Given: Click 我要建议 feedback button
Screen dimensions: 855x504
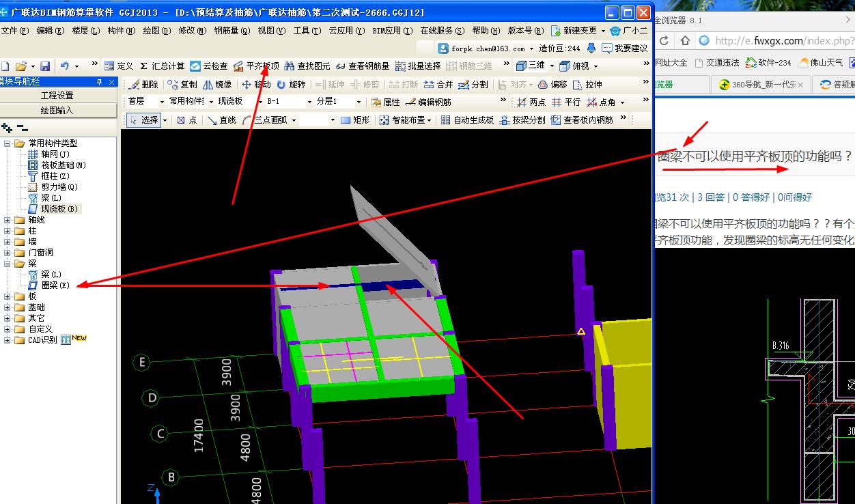Looking at the screenshot, I should (x=625, y=48).
